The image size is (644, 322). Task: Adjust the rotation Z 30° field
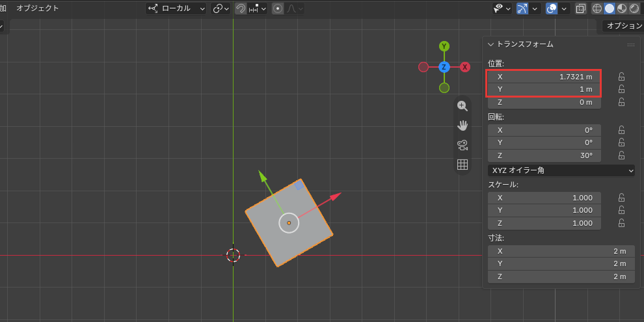pos(544,155)
